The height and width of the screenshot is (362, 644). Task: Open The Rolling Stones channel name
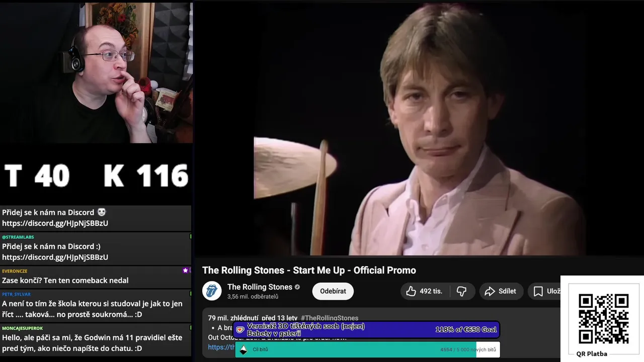coord(260,287)
